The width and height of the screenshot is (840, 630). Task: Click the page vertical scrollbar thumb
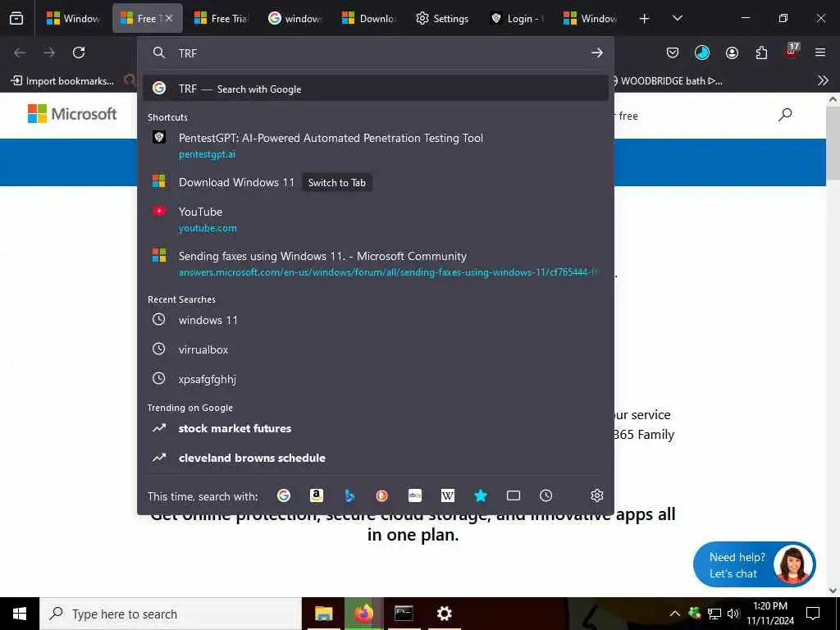[832, 142]
